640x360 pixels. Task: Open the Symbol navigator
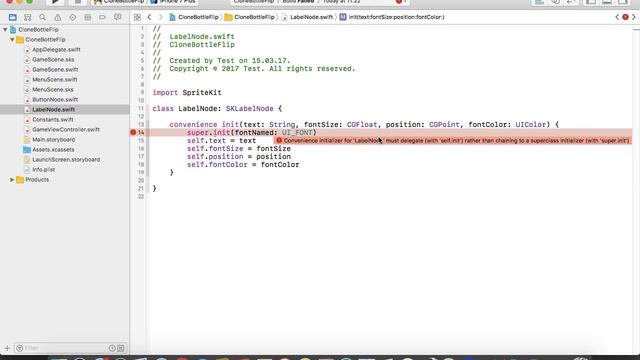(x=27, y=17)
